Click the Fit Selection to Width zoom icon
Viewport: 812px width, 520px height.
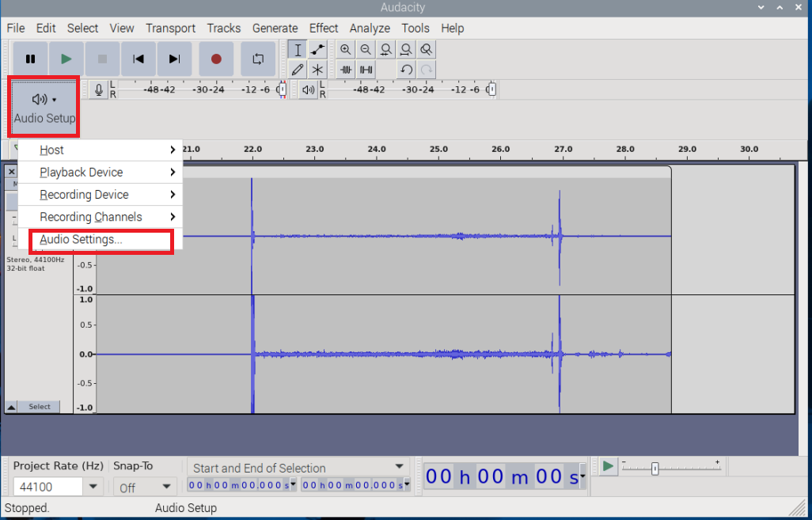(x=385, y=50)
